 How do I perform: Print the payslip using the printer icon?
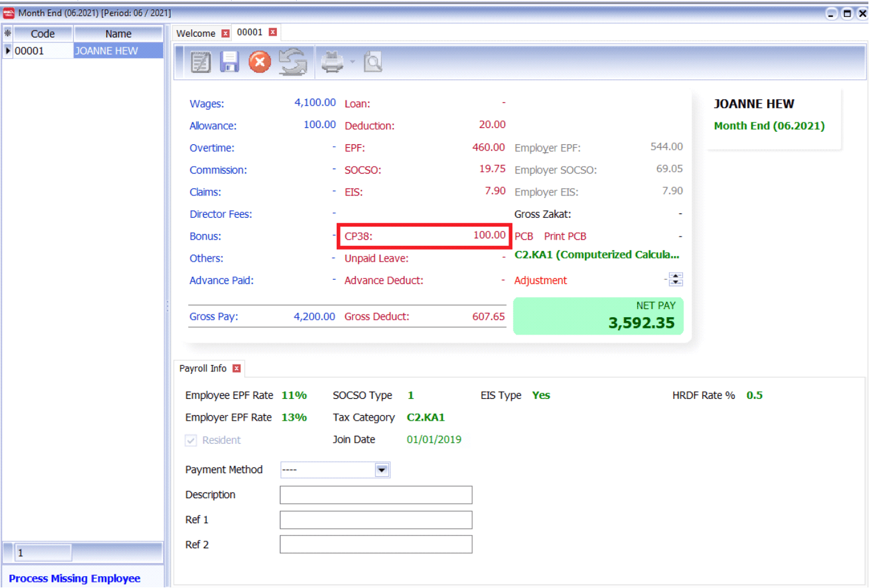tap(332, 61)
